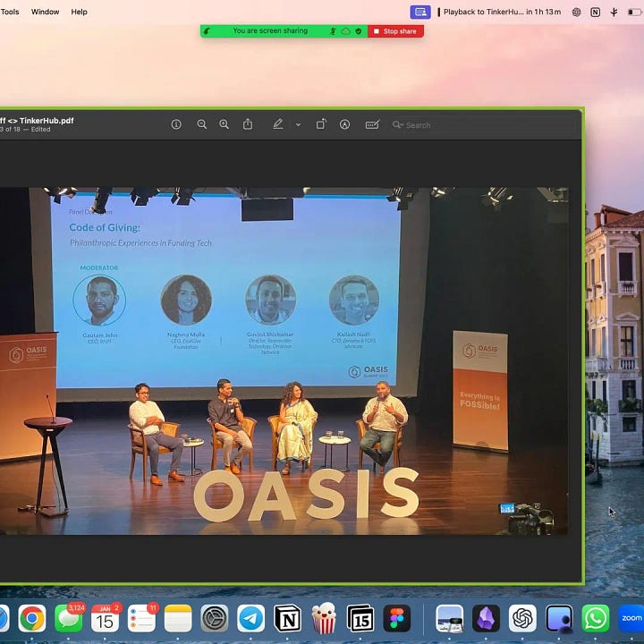Image resolution: width=644 pixels, height=644 pixels.
Task: Open Obsidian purple crystal icon in dock
Action: point(487,618)
